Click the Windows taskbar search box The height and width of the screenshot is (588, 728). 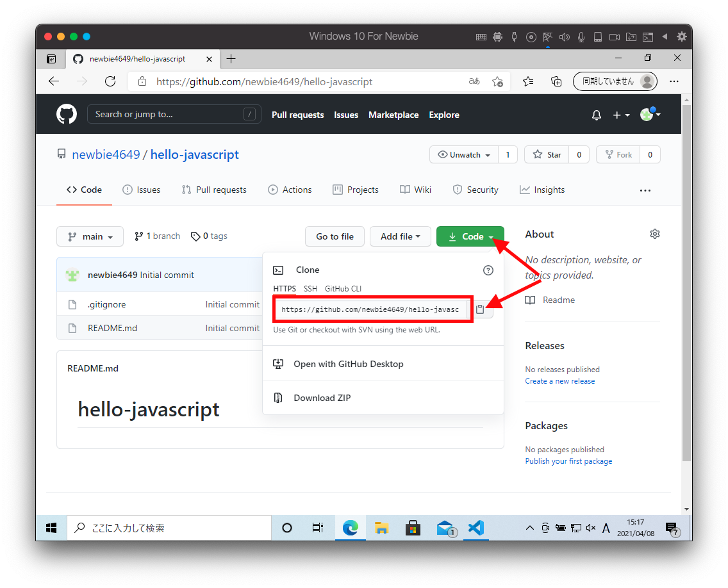tap(169, 528)
